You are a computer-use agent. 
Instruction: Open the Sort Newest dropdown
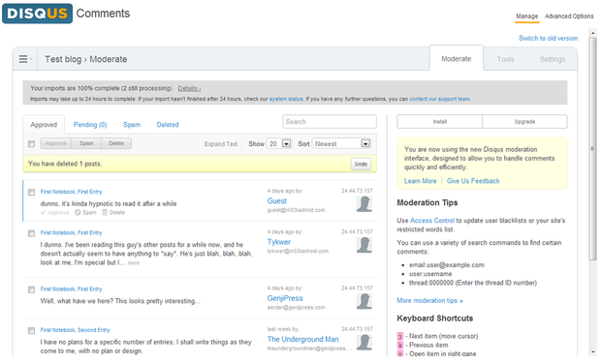point(341,143)
